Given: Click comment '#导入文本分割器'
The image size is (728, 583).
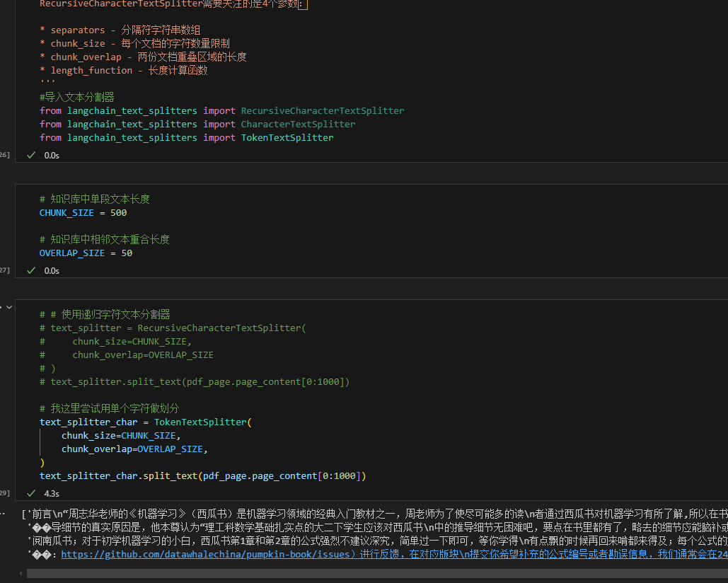Looking at the screenshot, I should (77, 97).
